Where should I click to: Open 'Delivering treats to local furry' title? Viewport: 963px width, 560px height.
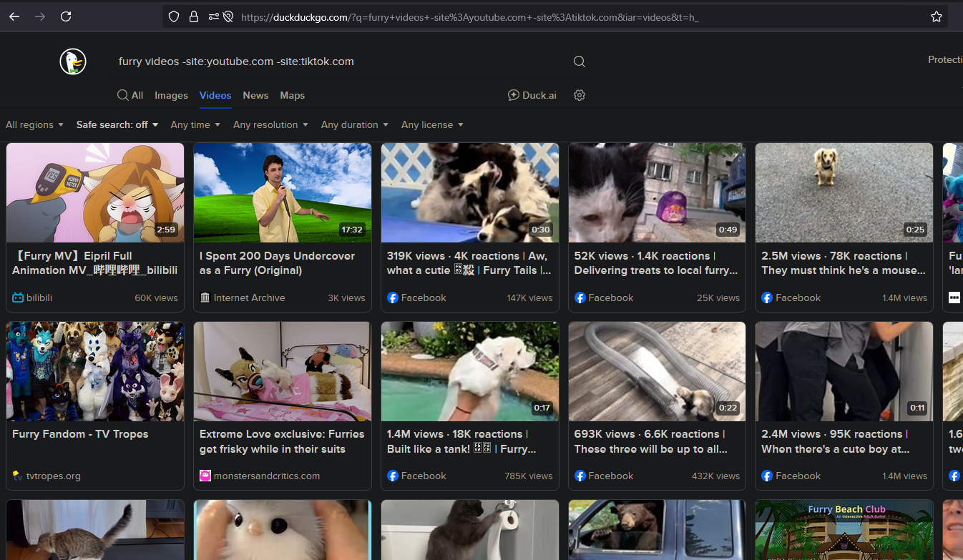pos(656,263)
